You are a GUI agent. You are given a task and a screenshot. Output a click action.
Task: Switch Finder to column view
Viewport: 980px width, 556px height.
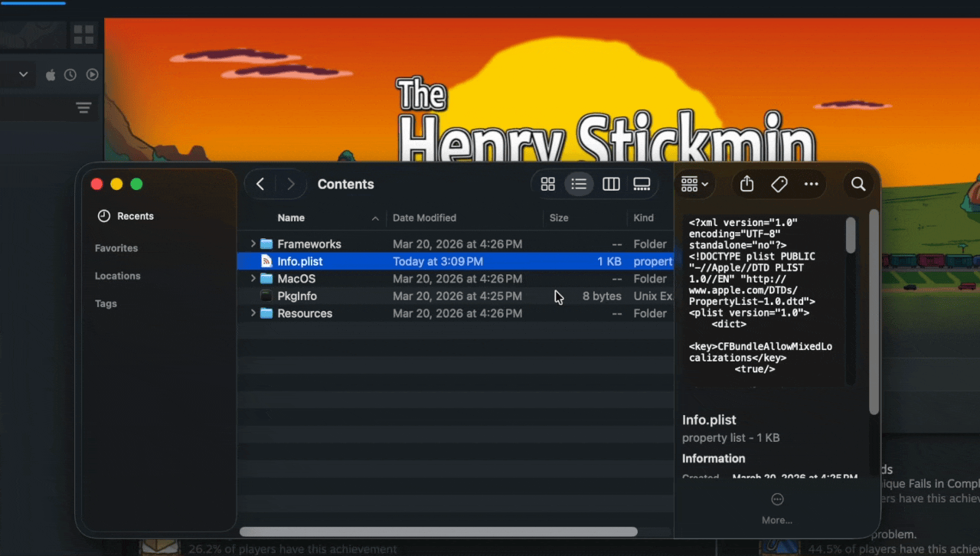(x=611, y=184)
